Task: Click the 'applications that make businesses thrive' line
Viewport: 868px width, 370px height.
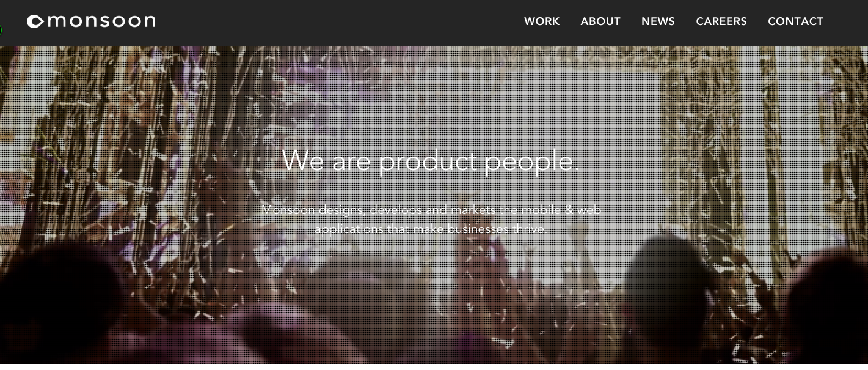Action: tap(430, 229)
